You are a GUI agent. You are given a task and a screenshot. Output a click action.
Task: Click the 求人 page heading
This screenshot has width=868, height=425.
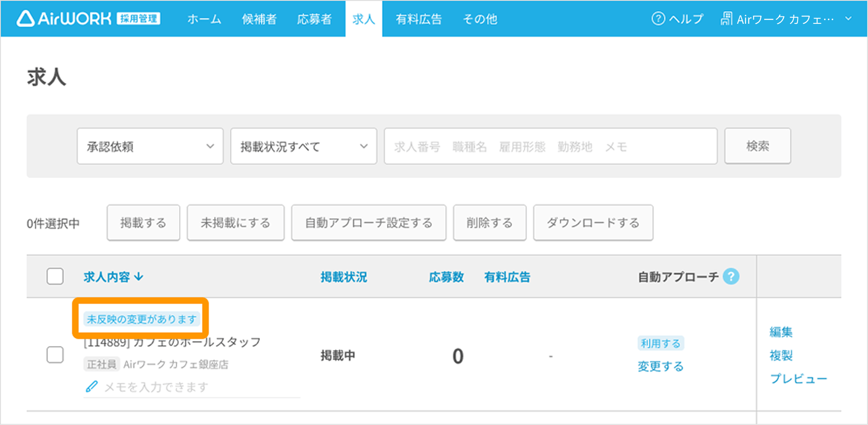46,77
